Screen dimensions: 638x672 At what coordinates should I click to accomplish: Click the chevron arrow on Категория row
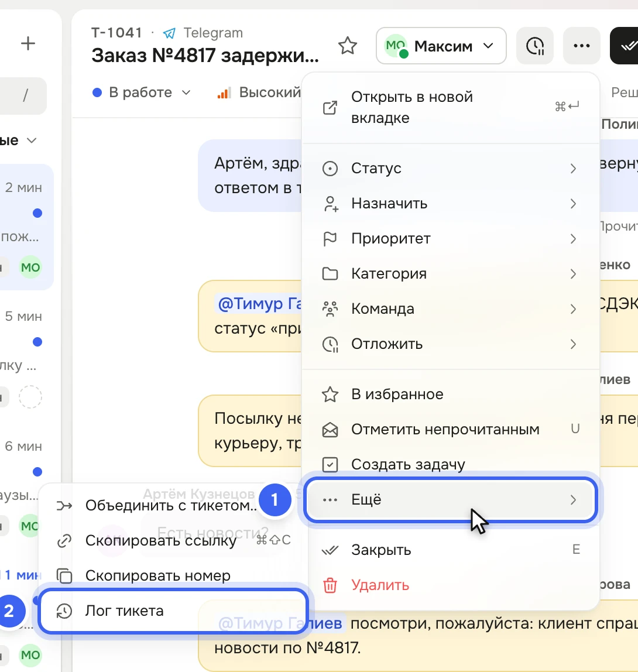(573, 274)
